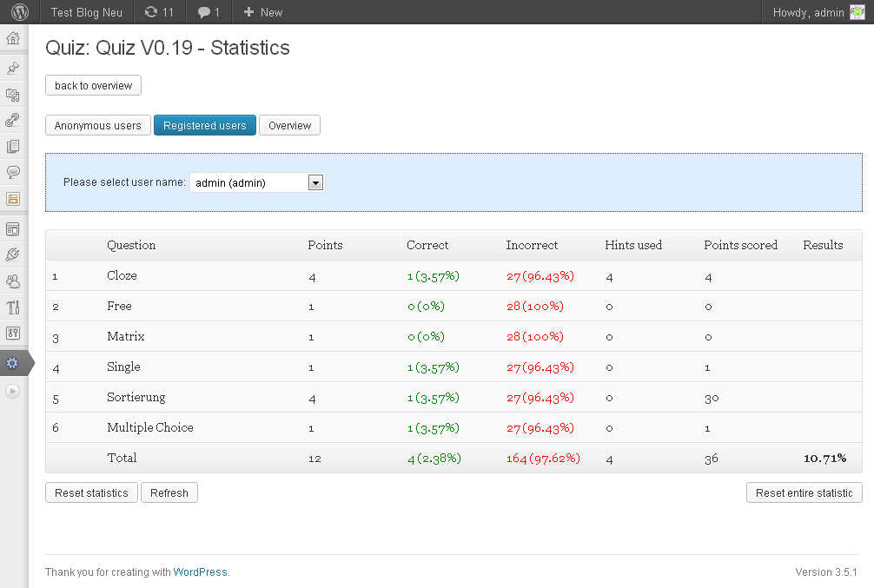Switch to the Overview tab

(289, 125)
